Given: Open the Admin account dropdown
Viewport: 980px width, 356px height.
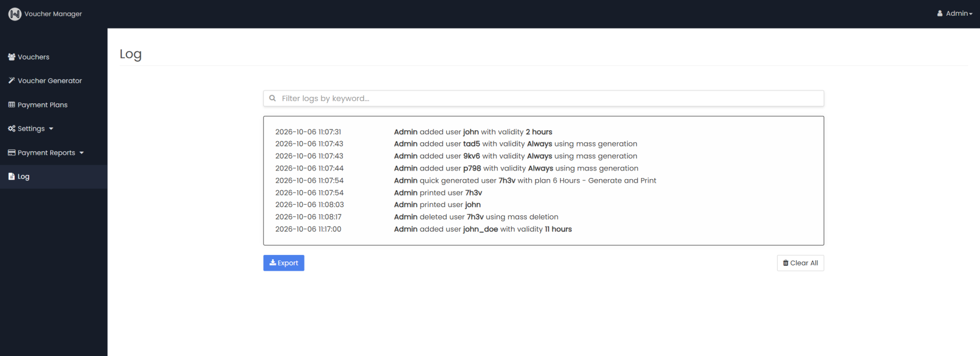Looking at the screenshot, I should (x=955, y=13).
